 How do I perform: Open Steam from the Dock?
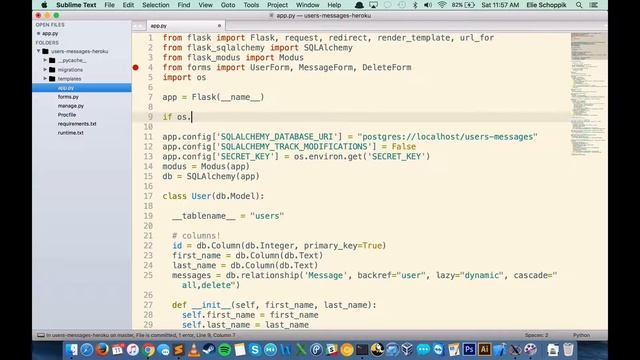coord(209,350)
